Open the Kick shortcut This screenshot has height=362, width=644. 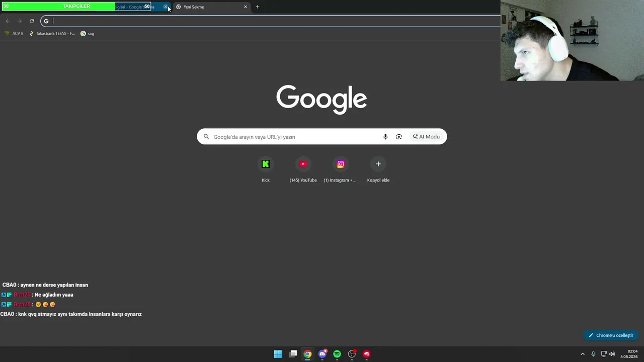[x=266, y=170]
